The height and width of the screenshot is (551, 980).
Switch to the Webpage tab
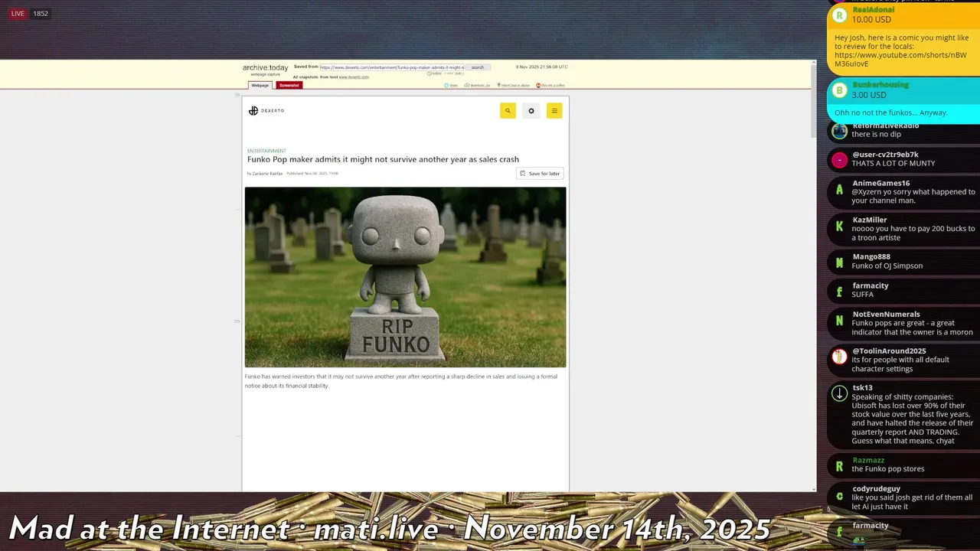coord(260,85)
